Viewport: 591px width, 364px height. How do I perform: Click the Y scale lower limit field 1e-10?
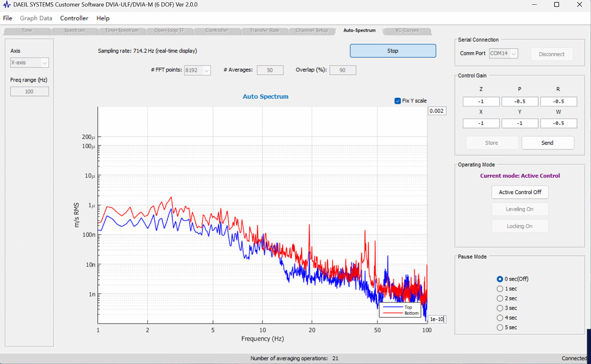(x=437, y=319)
